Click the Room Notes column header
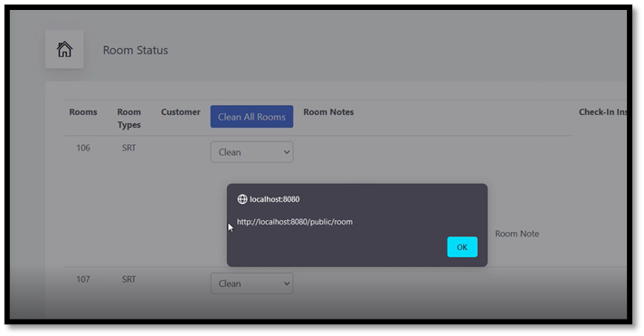The height and width of the screenshot is (336, 644). [x=328, y=112]
